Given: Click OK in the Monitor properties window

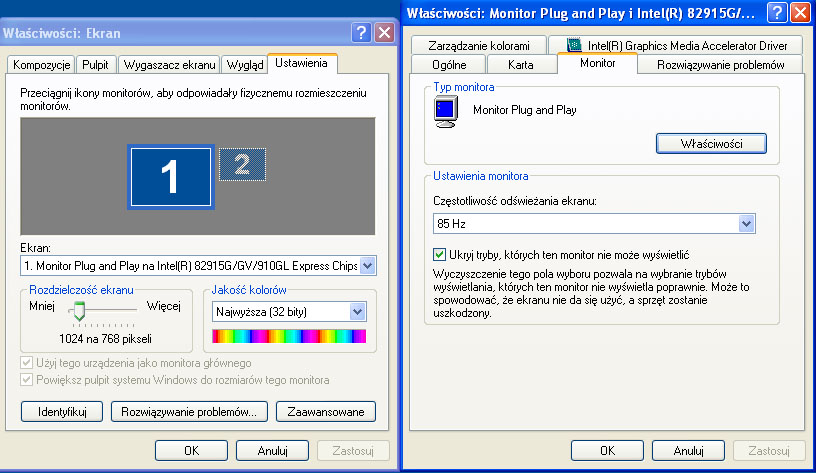Looking at the screenshot, I should click(607, 451).
